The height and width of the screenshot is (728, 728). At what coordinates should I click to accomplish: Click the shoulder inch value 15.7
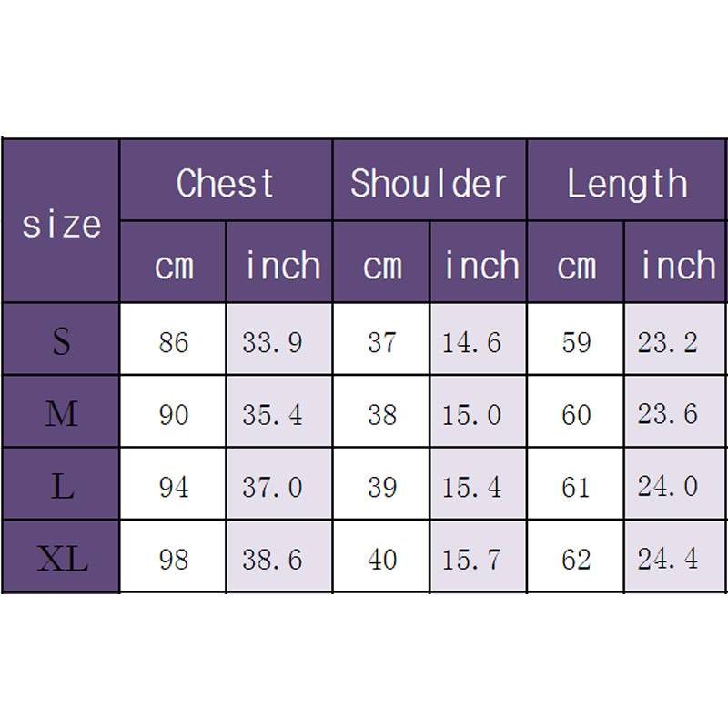pyautogui.click(x=471, y=559)
